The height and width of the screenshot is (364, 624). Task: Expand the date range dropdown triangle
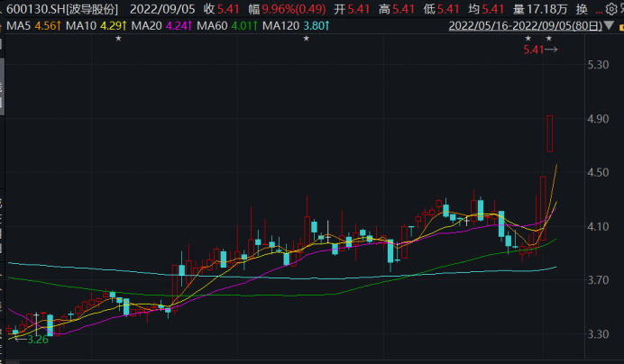609,26
